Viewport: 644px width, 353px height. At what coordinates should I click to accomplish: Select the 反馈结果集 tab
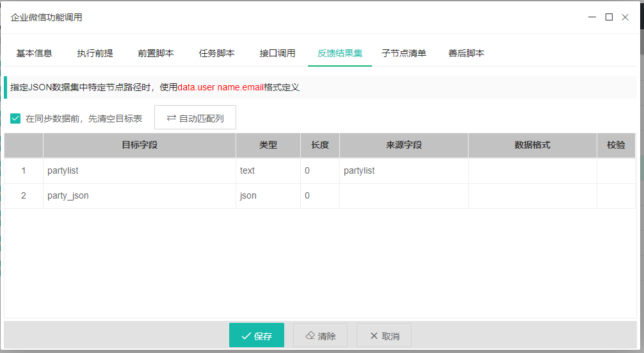340,53
